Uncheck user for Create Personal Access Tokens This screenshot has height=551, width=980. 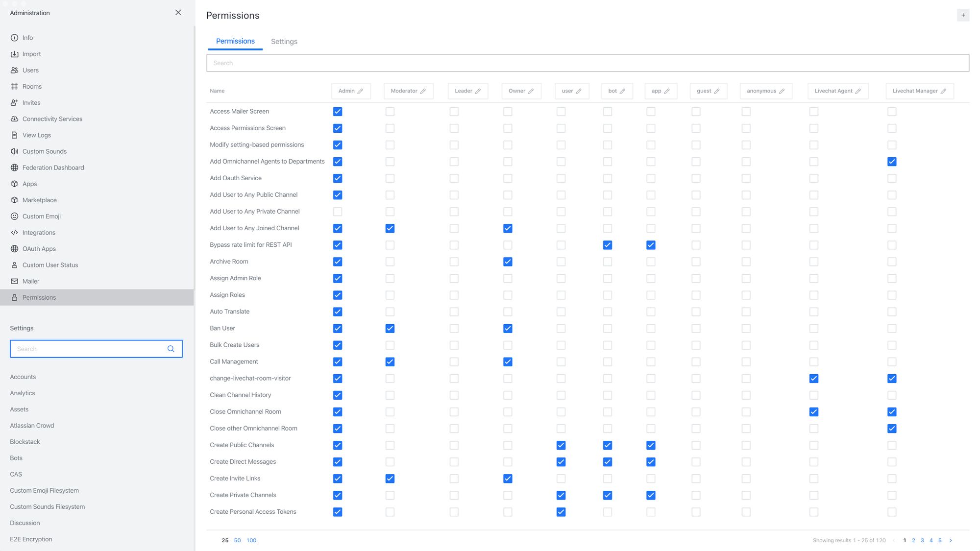(x=561, y=512)
